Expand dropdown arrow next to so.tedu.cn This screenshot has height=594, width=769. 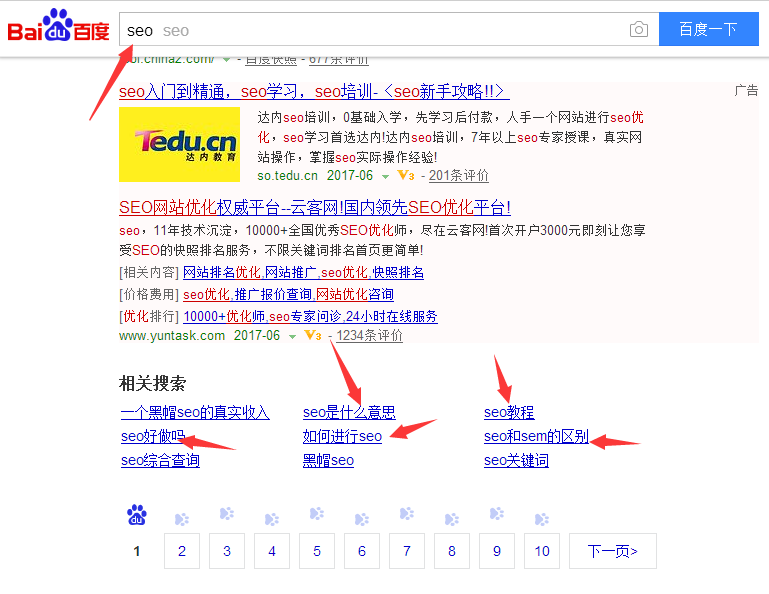tap(385, 177)
